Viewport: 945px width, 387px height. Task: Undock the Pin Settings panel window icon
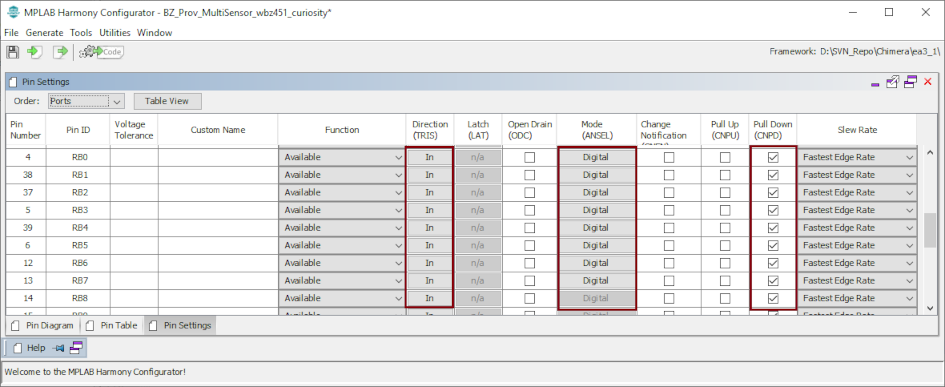pyautogui.click(x=893, y=81)
